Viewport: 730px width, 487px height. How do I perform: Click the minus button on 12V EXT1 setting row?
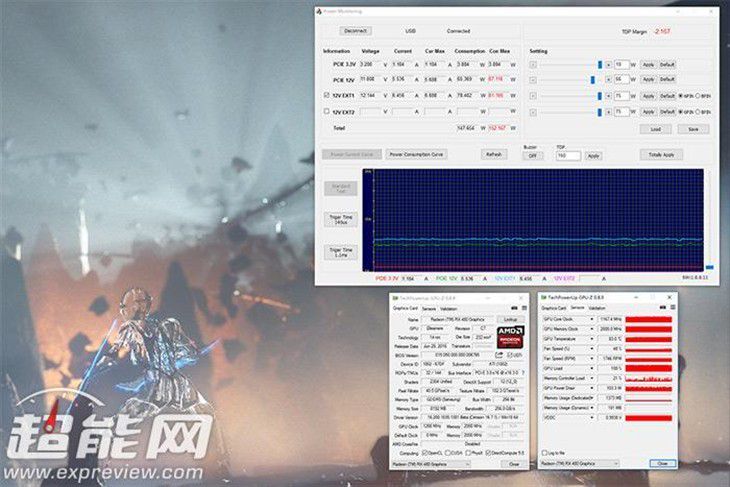click(x=533, y=96)
